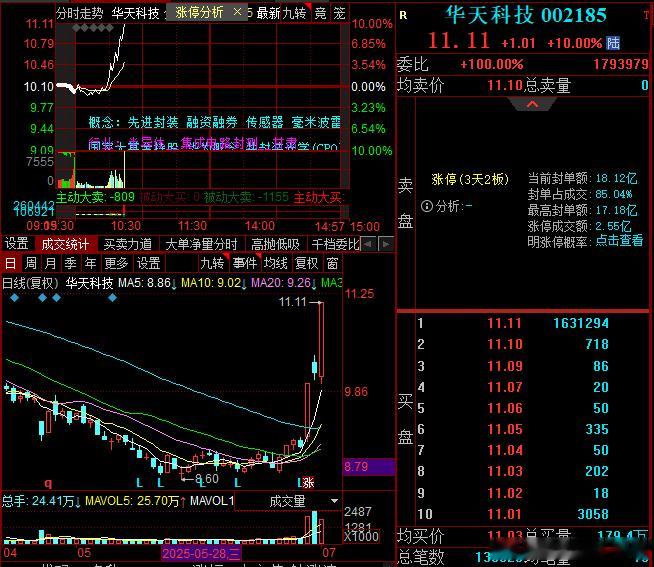The height and width of the screenshot is (567, 654).
Task: Open 成交统计 tab
Action: click(65, 244)
